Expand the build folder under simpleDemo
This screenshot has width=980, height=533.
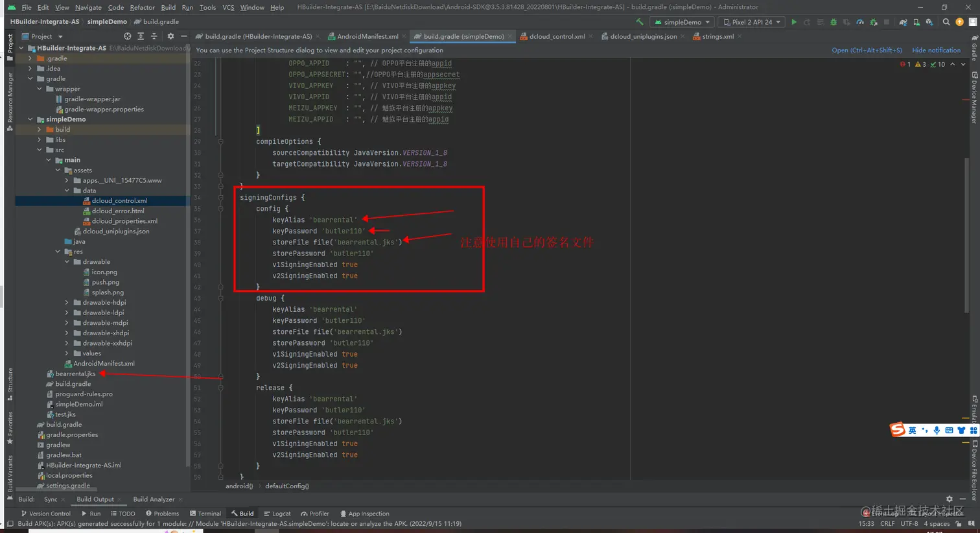tap(40, 130)
